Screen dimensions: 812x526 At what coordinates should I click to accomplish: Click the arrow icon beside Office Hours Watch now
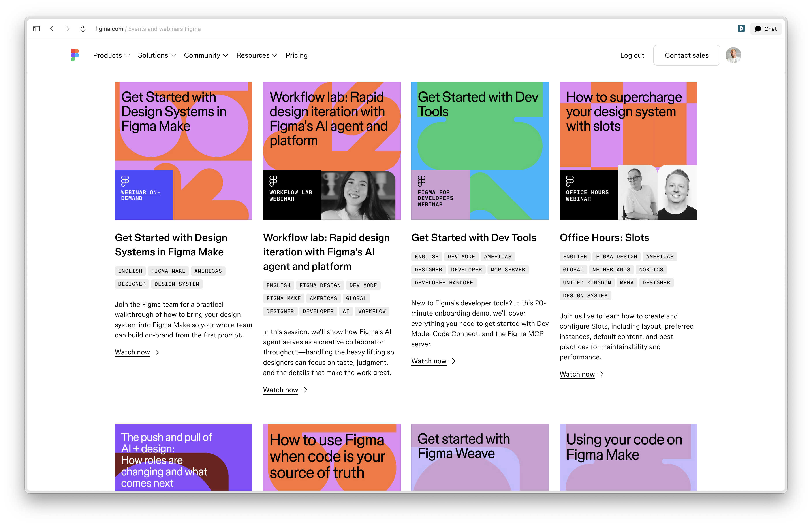pos(600,374)
